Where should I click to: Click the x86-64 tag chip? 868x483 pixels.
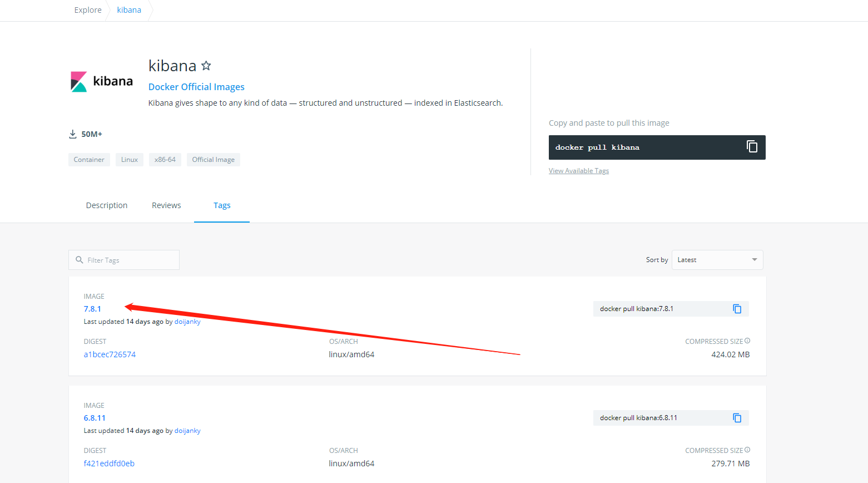(x=165, y=160)
